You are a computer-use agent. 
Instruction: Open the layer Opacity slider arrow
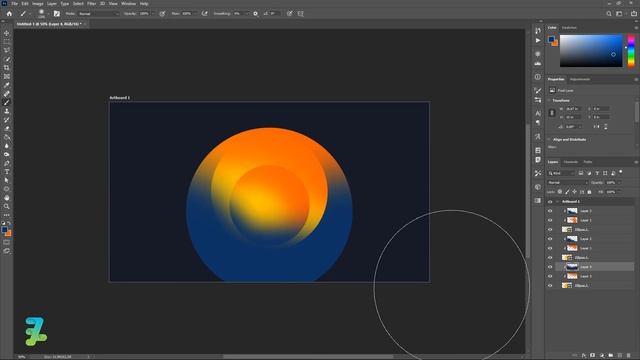pyautogui.click(x=620, y=182)
